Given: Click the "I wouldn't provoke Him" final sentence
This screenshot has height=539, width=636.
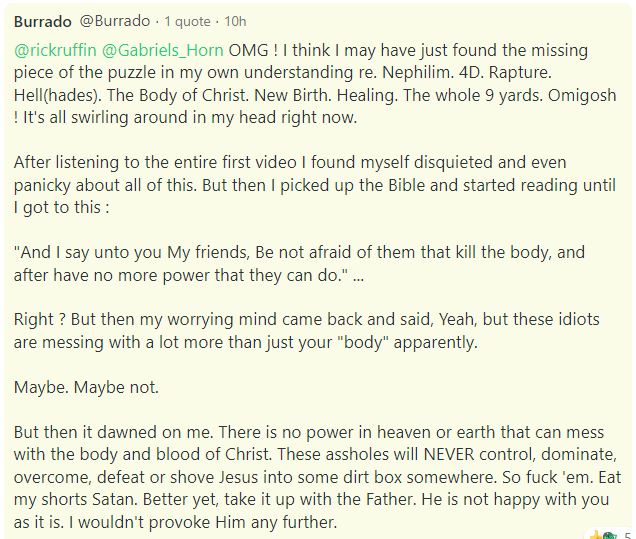Looking at the screenshot, I should click(x=203, y=522).
